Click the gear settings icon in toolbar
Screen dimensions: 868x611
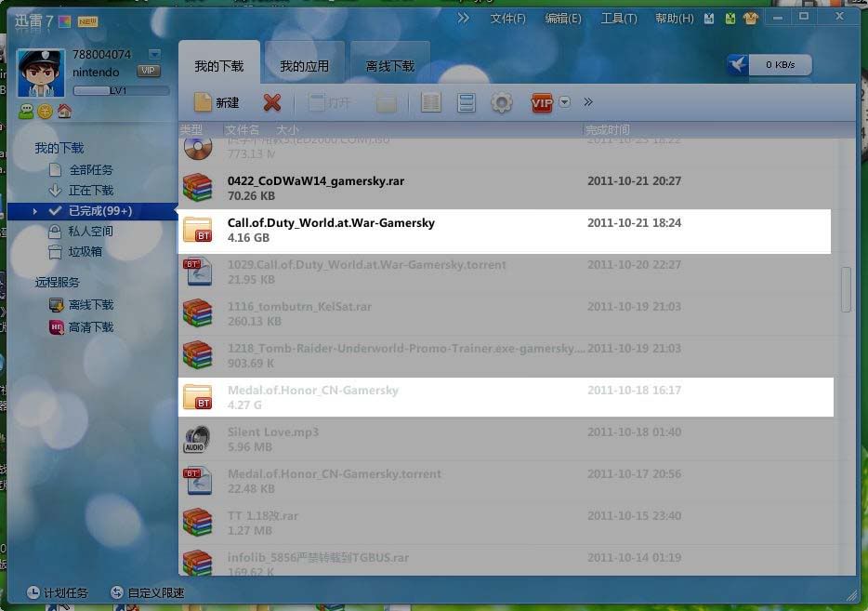(x=502, y=102)
